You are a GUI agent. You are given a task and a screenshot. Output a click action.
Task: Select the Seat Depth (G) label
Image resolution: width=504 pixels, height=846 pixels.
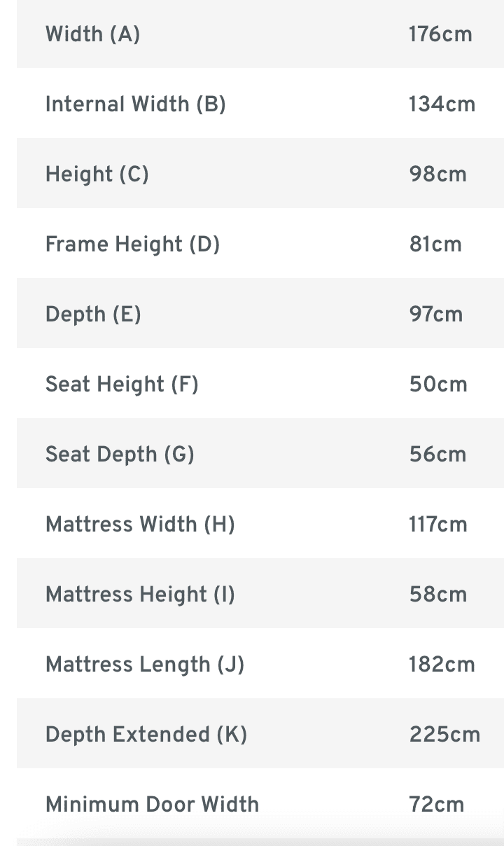120,455
